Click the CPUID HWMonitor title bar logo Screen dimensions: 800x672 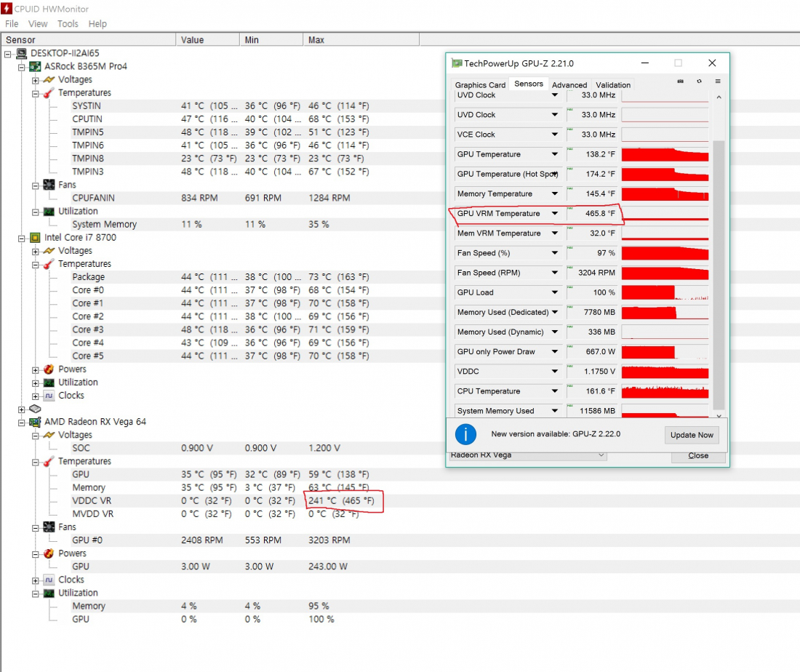(x=7, y=9)
